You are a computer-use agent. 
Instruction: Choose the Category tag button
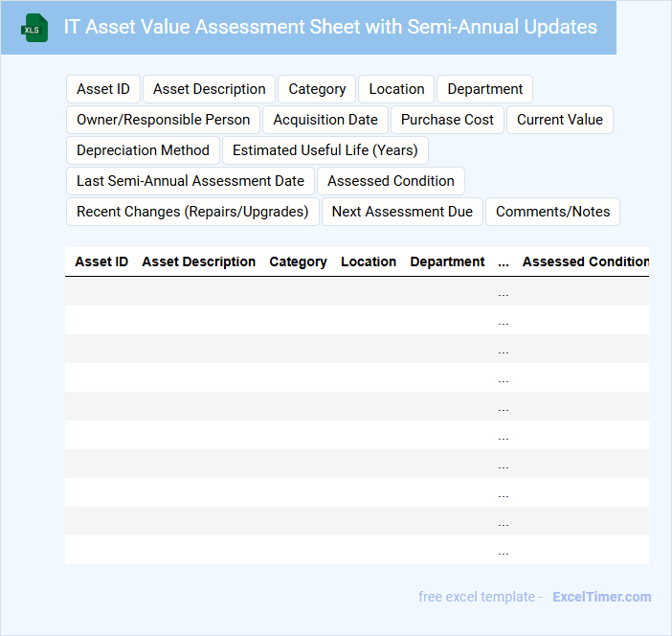click(x=317, y=89)
